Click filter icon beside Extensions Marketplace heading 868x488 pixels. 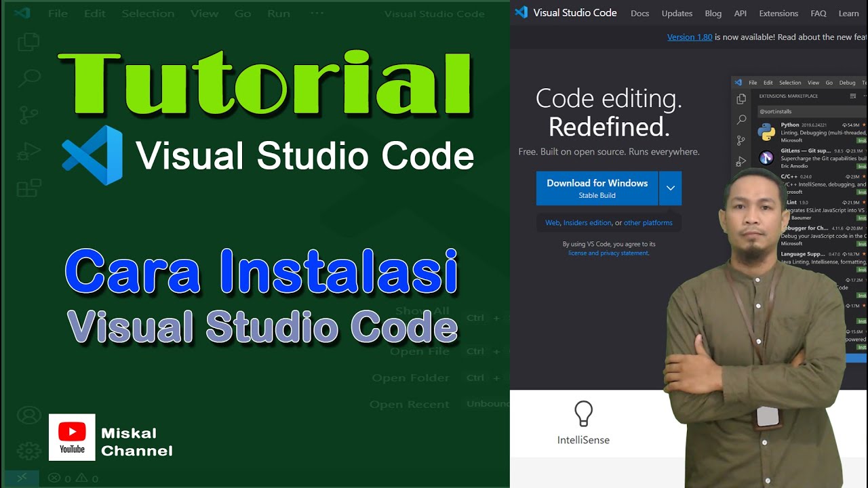tap(853, 96)
